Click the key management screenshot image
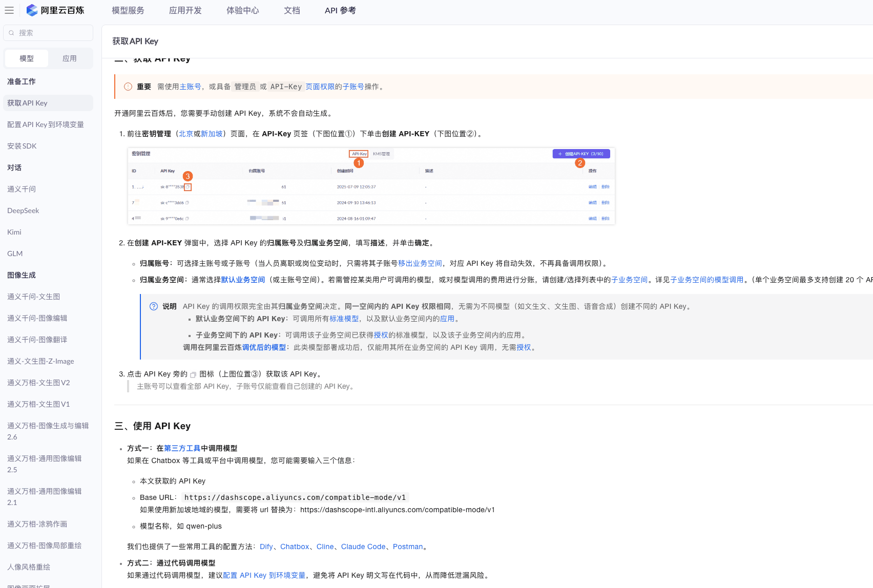 pos(371,186)
